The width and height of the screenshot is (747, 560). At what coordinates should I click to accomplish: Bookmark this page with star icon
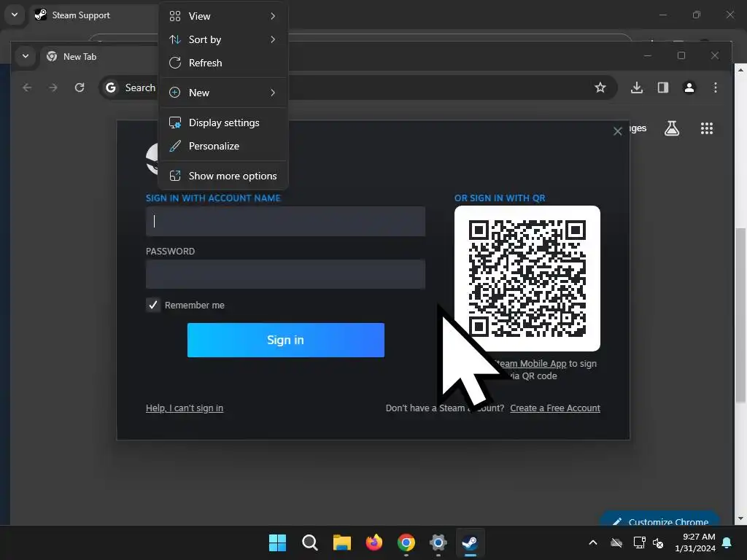pyautogui.click(x=600, y=87)
